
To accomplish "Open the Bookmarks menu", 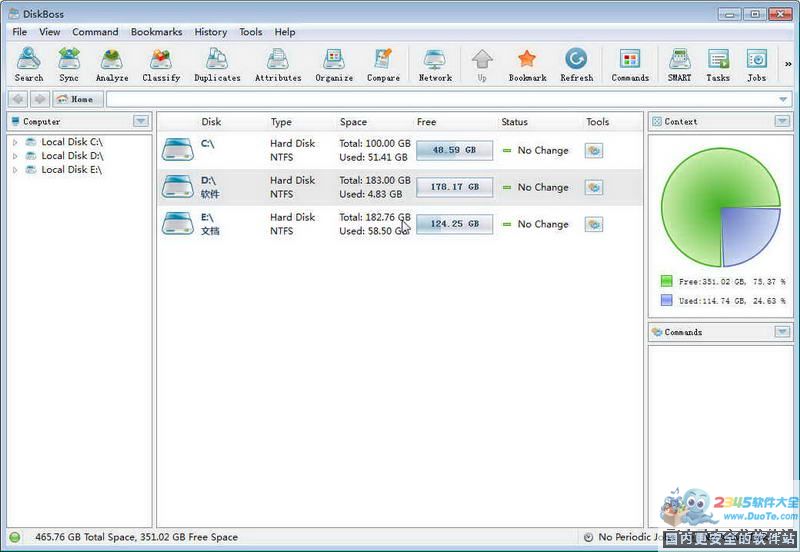I will pos(156,32).
